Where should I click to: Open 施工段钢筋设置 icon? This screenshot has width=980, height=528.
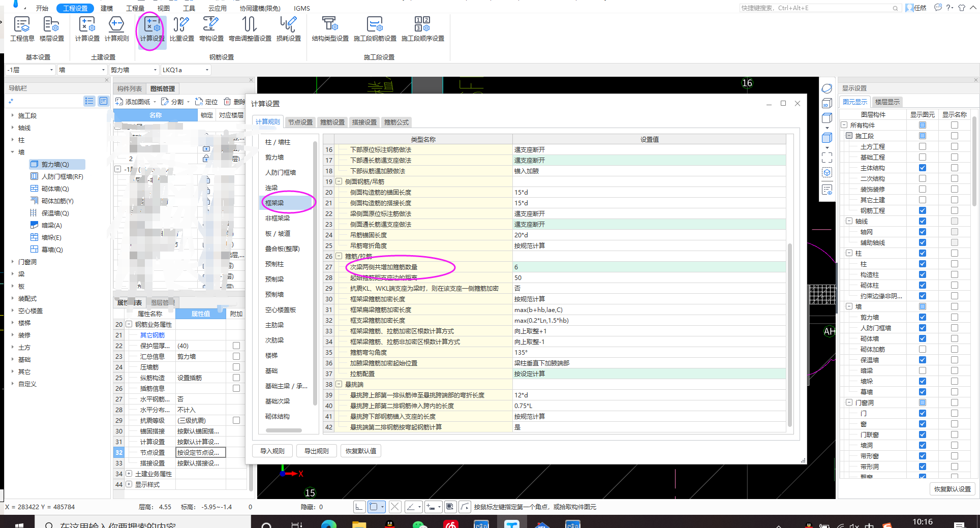pos(375,29)
